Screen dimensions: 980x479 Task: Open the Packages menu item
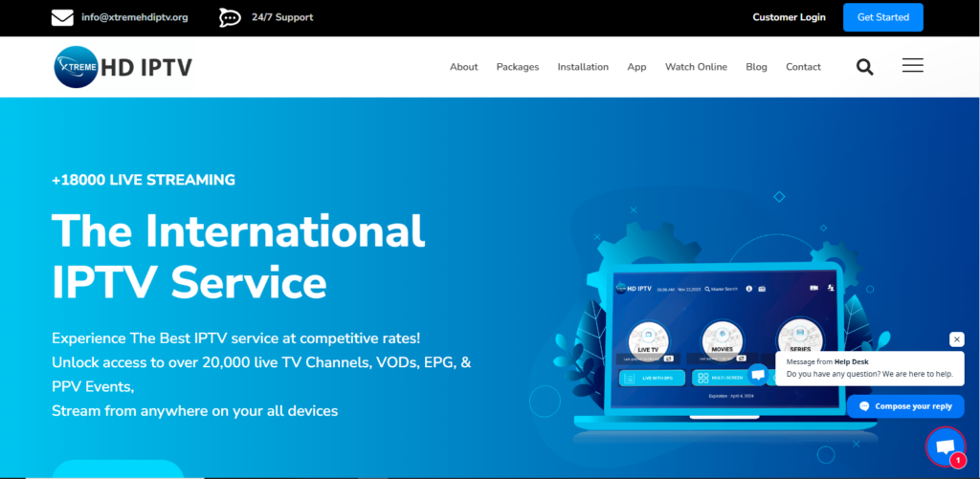pos(518,67)
